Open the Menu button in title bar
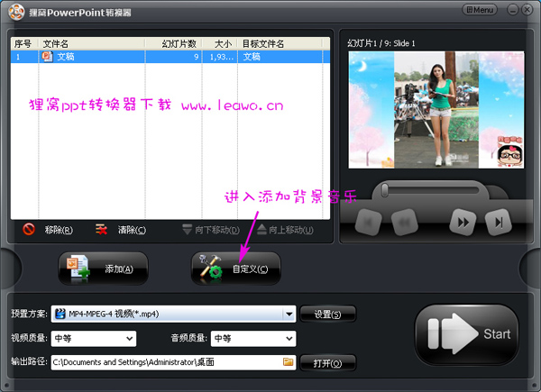This screenshot has width=541, height=392. (480, 10)
